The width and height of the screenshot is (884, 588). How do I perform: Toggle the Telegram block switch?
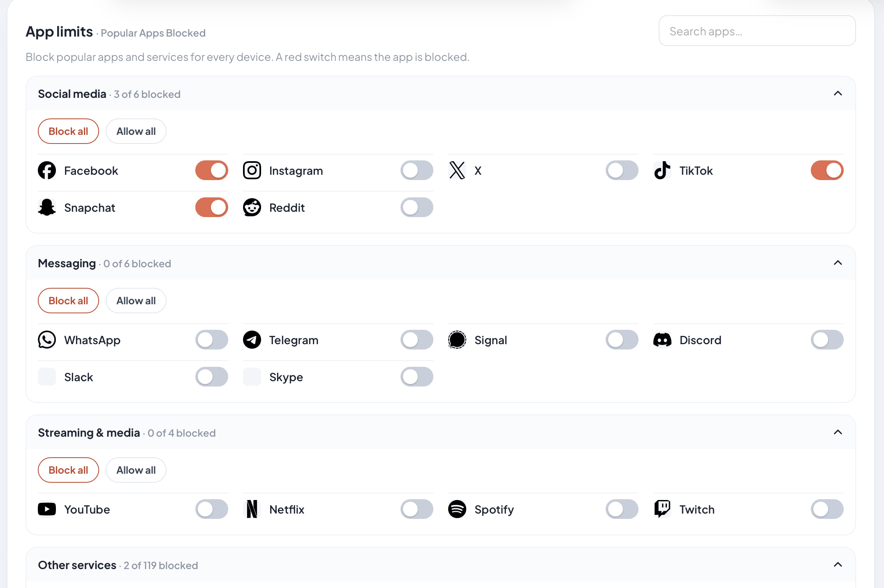click(417, 340)
